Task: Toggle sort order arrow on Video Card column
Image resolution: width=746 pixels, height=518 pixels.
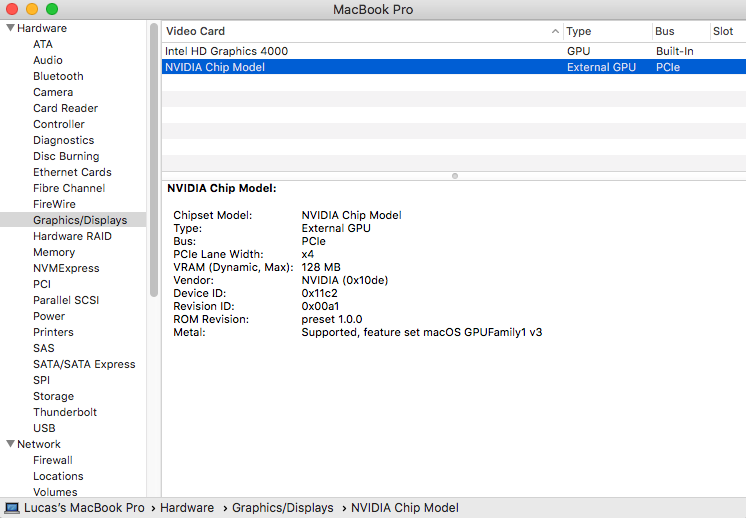Action: click(555, 31)
